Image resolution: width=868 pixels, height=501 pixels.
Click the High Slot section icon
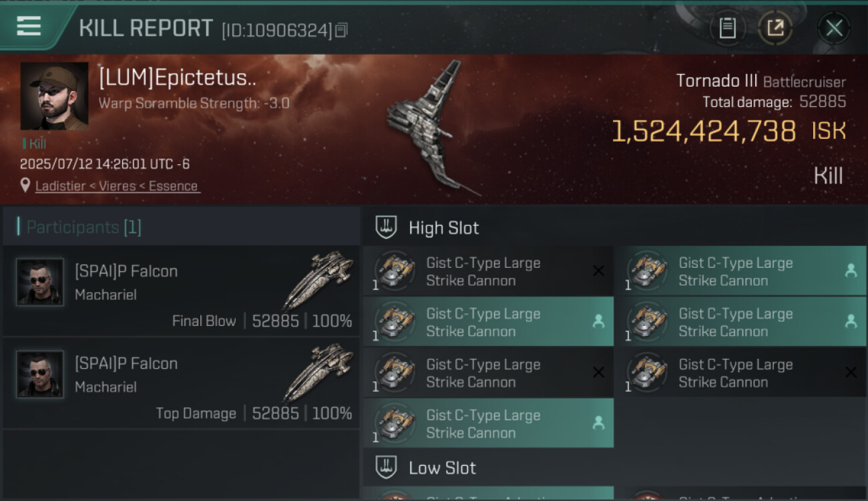386,227
